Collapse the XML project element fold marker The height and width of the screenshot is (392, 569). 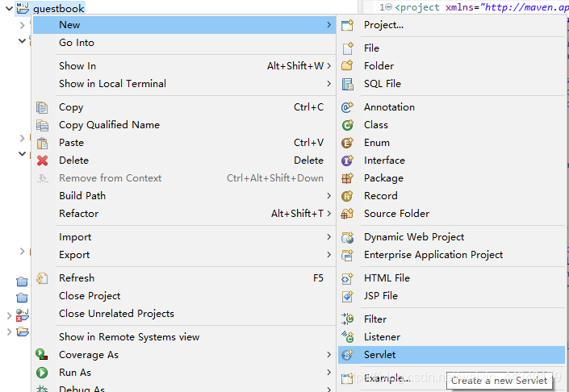[x=389, y=8]
